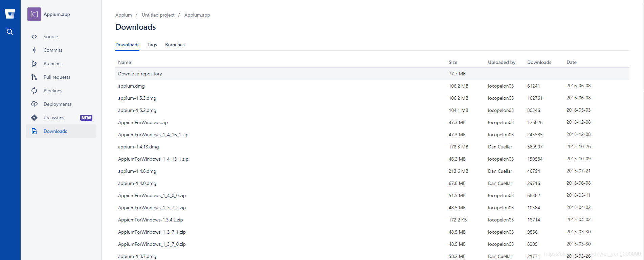Click the Appium breadcrumb link
This screenshot has width=644, height=260.
tap(124, 15)
